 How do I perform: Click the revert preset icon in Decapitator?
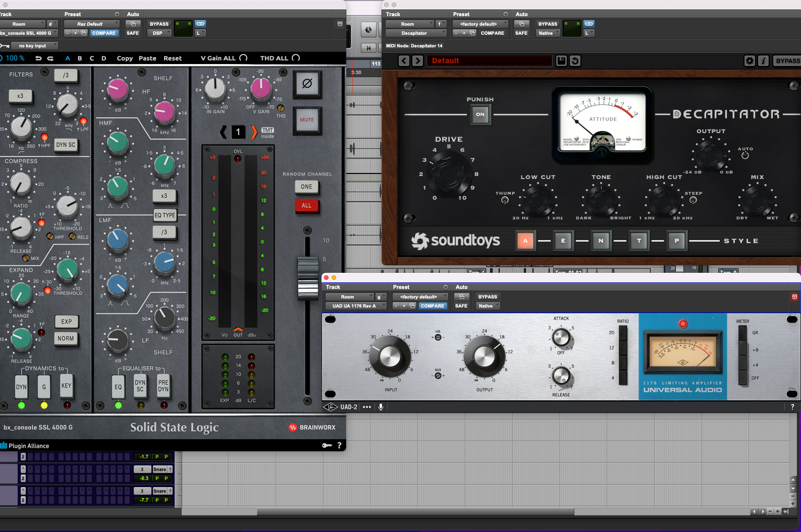click(575, 61)
